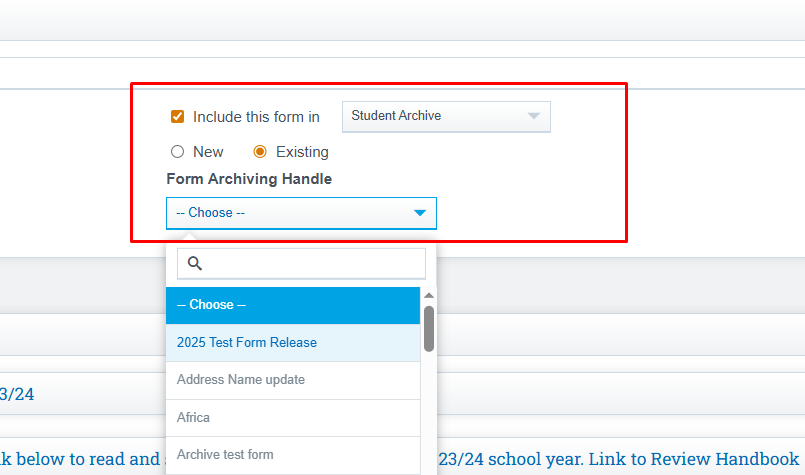The width and height of the screenshot is (805, 475).
Task: Click the dropdown list scrollbar thumb
Action: 429,328
